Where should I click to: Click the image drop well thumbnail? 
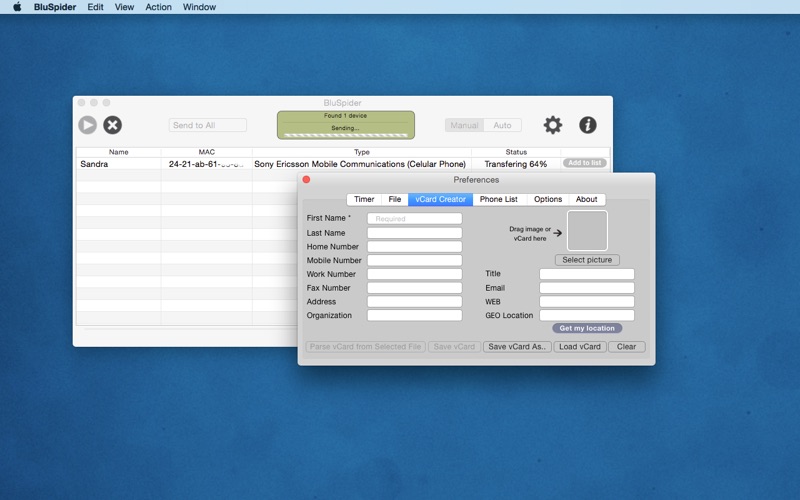[587, 231]
